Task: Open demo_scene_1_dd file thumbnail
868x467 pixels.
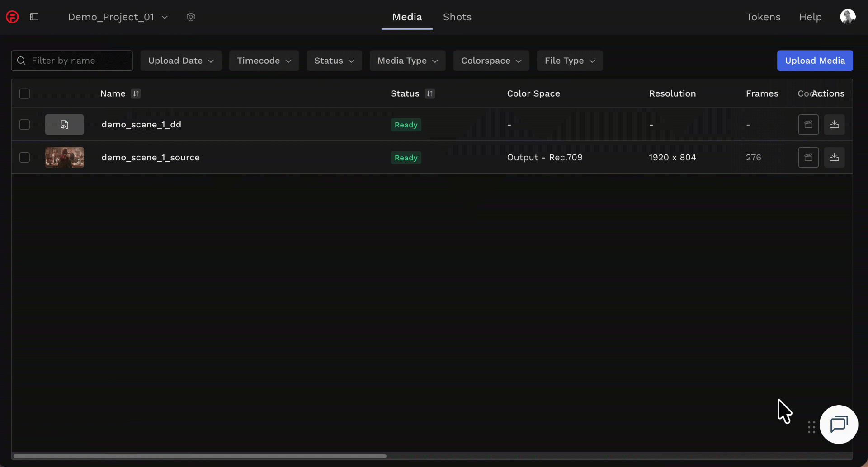Action: 65,125
